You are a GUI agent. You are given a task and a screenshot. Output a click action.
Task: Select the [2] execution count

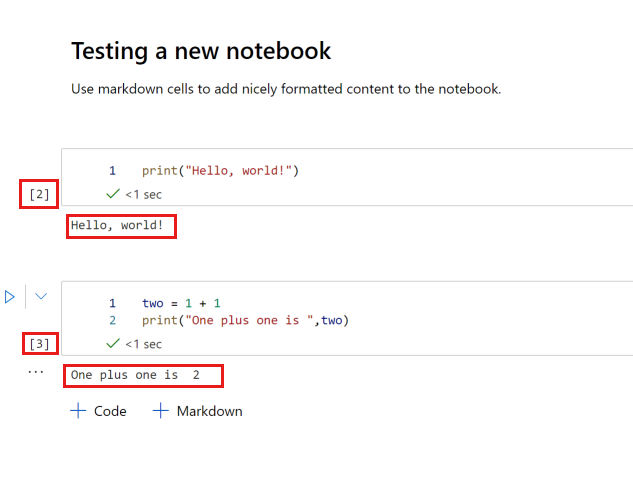[x=39, y=194]
